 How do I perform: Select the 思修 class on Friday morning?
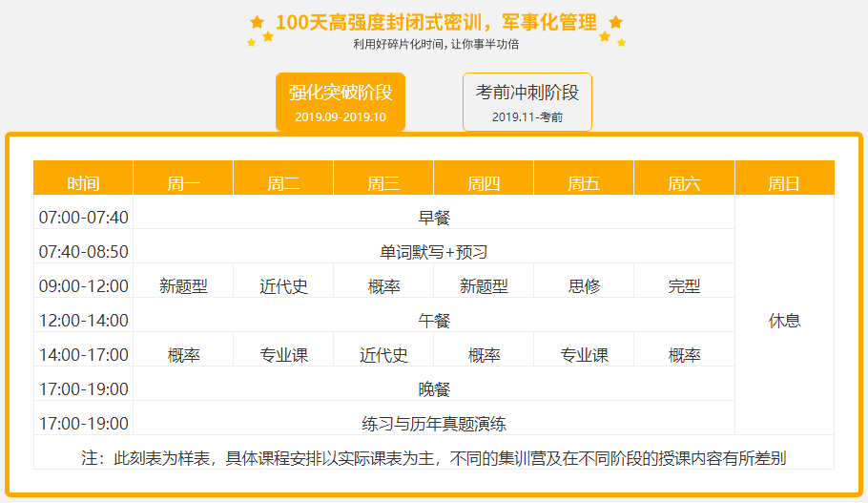click(584, 286)
